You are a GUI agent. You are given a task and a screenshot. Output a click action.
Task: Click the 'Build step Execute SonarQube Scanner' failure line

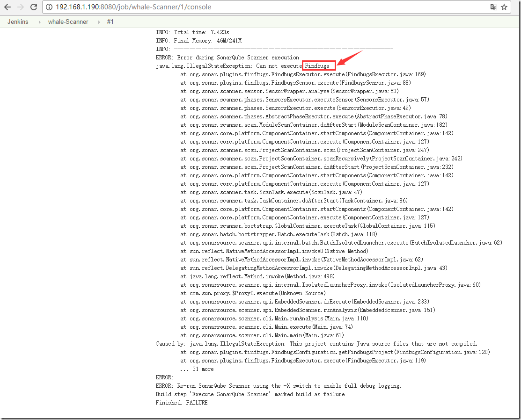[250, 394]
